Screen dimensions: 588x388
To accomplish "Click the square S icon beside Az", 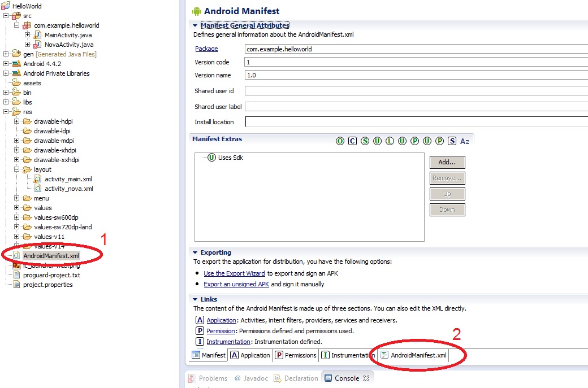I will click(452, 141).
